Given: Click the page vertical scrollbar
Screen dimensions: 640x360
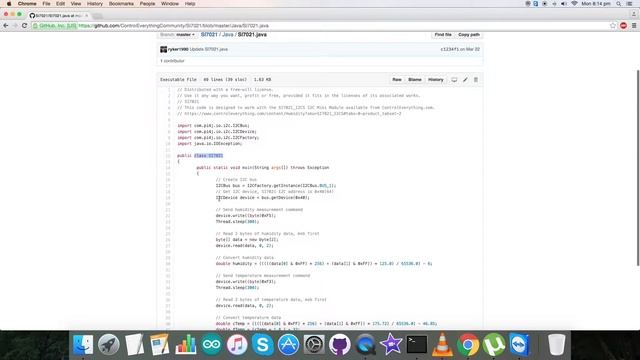Looking at the screenshot, I should [x=638, y=167].
